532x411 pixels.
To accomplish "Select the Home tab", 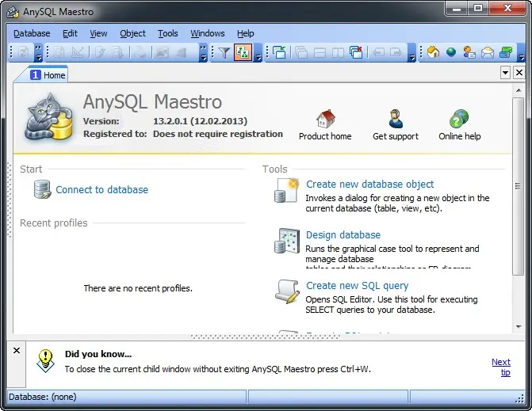I will pos(48,75).
